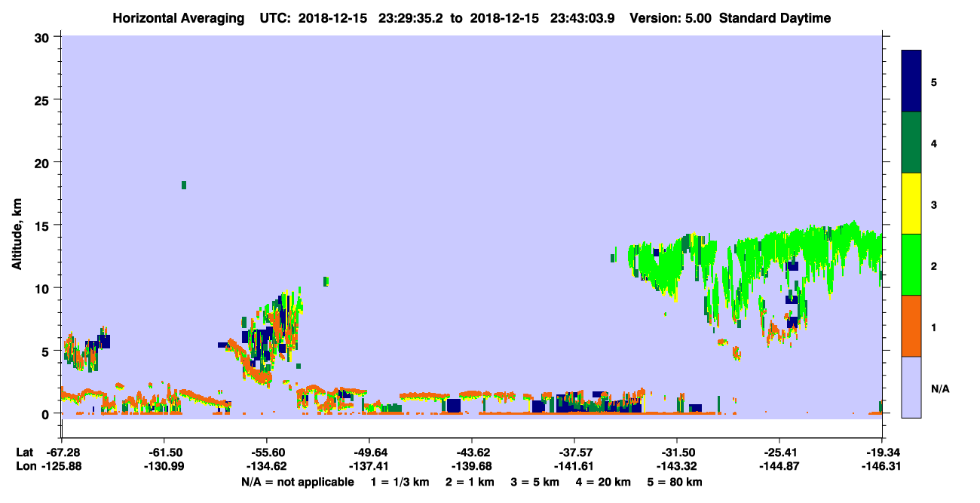
Task: Click the '5 = 80 km' legend entry
Action: point(675,482)
